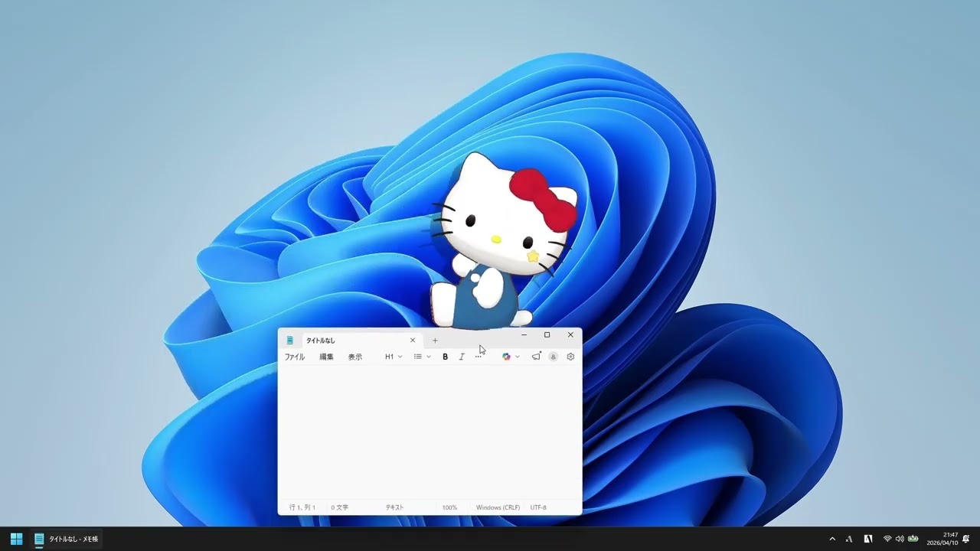Click Windows (CRLF) line ending status
The image size is (980, 551).
click(498, 507)
